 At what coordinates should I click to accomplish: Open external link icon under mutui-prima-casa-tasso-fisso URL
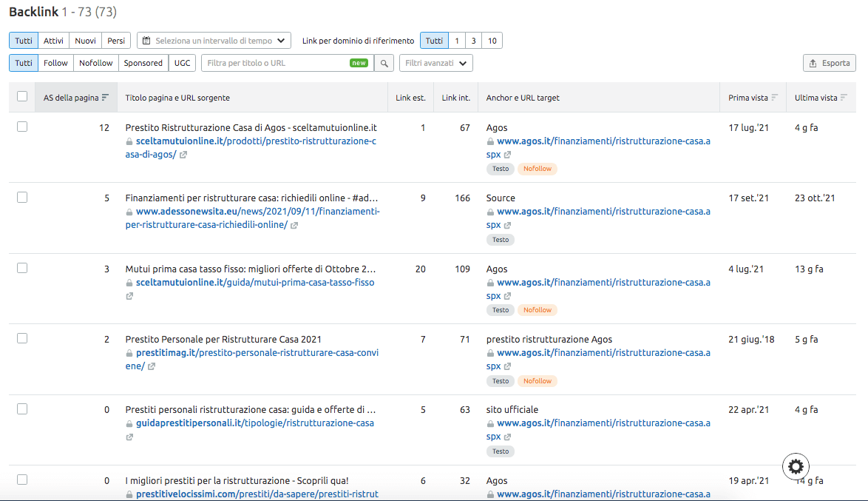coord(129,296)
